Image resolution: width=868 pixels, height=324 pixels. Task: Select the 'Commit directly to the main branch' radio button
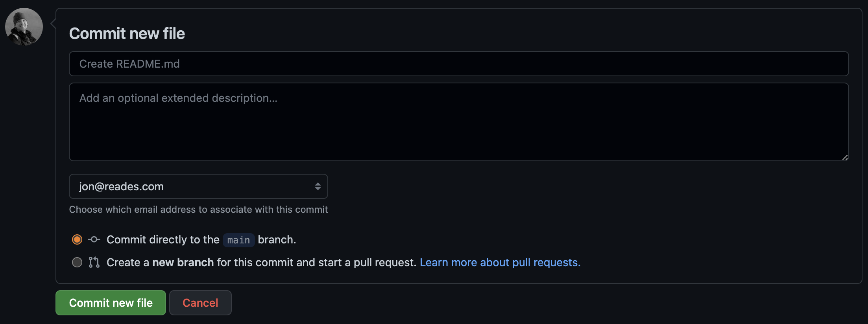click(77, 239)
